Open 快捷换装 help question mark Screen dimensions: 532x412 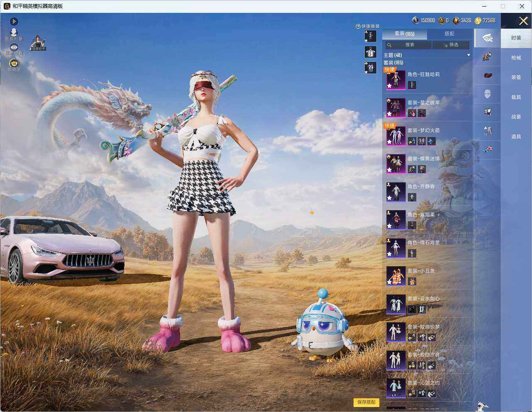tap(358, 26)
